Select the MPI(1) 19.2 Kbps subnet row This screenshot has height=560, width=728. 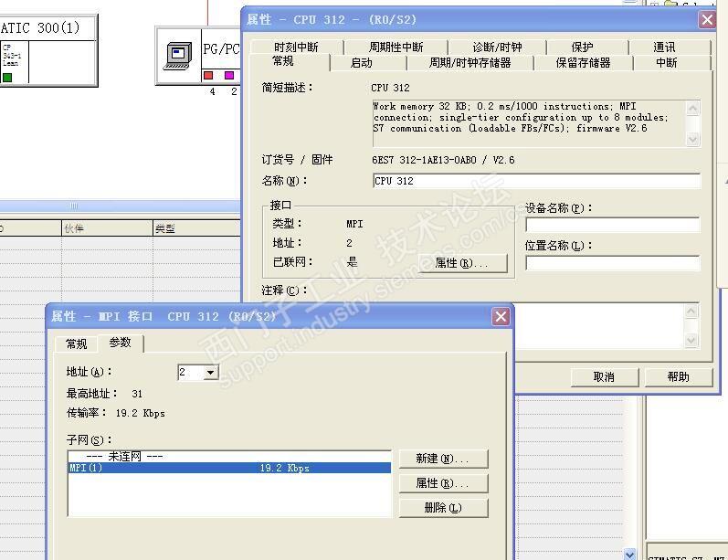coord(229,468)
